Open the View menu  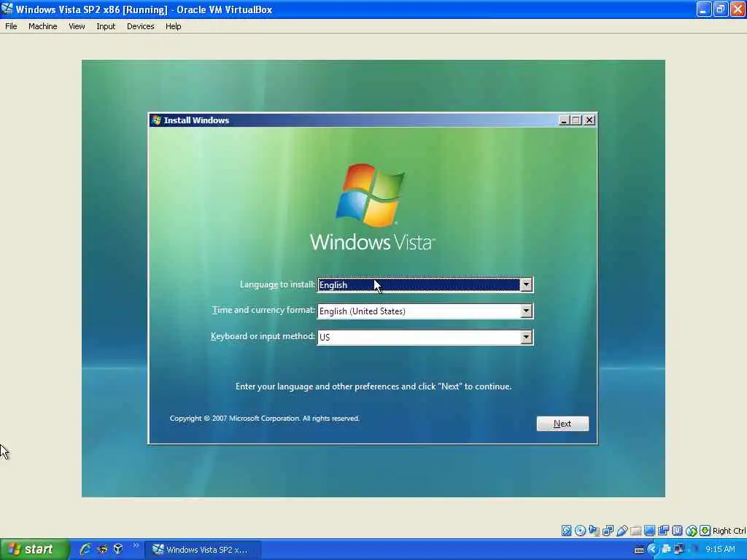77,26
